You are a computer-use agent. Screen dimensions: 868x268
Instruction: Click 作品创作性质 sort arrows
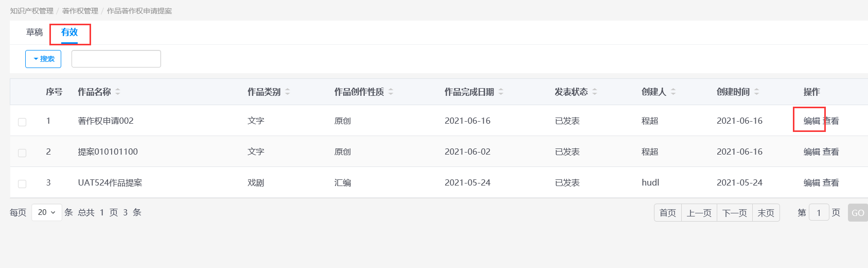pyautogui.click(x=391, y=92)
